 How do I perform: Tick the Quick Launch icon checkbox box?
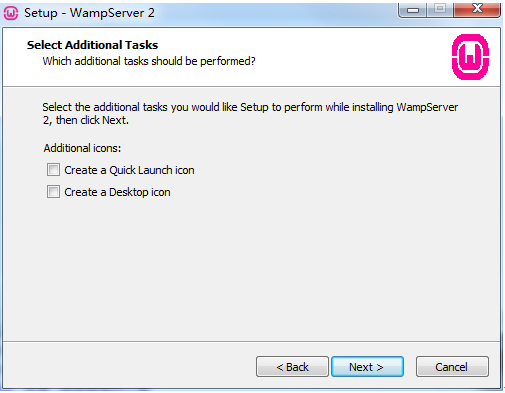pyautogui.click(x=53, y=170)
